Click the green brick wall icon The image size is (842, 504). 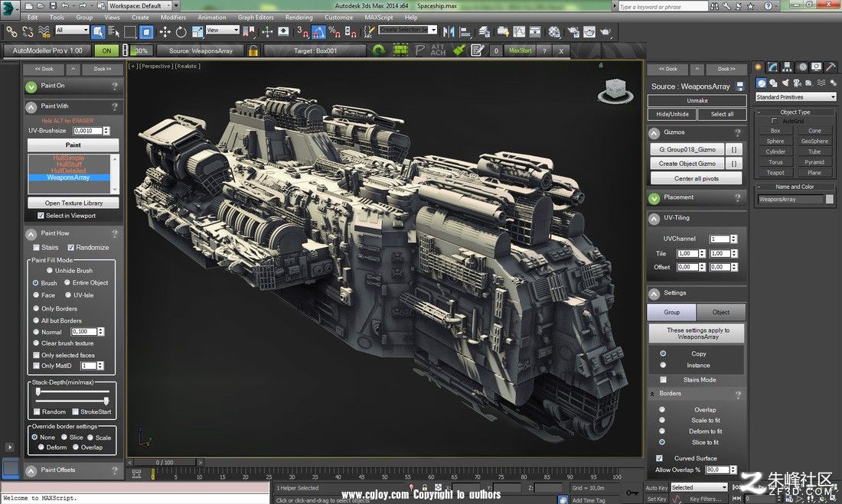point(400,50)
